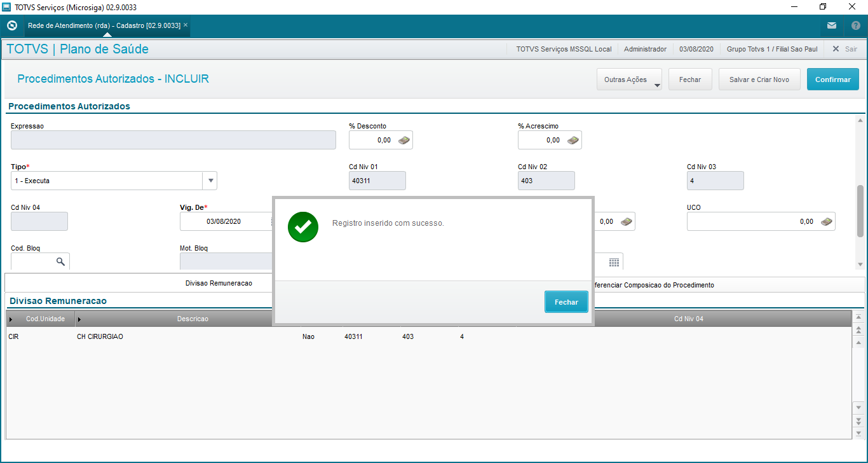Click the Salvar e Criar Novo button
This screenshot has height=463, width=868.
759,79
